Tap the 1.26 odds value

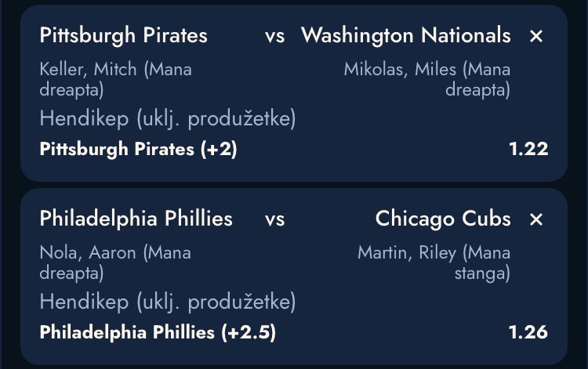[x=528, y=332]
